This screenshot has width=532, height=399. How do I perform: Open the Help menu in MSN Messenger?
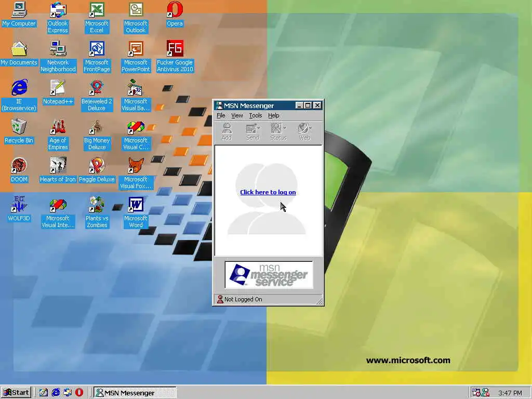273,115
